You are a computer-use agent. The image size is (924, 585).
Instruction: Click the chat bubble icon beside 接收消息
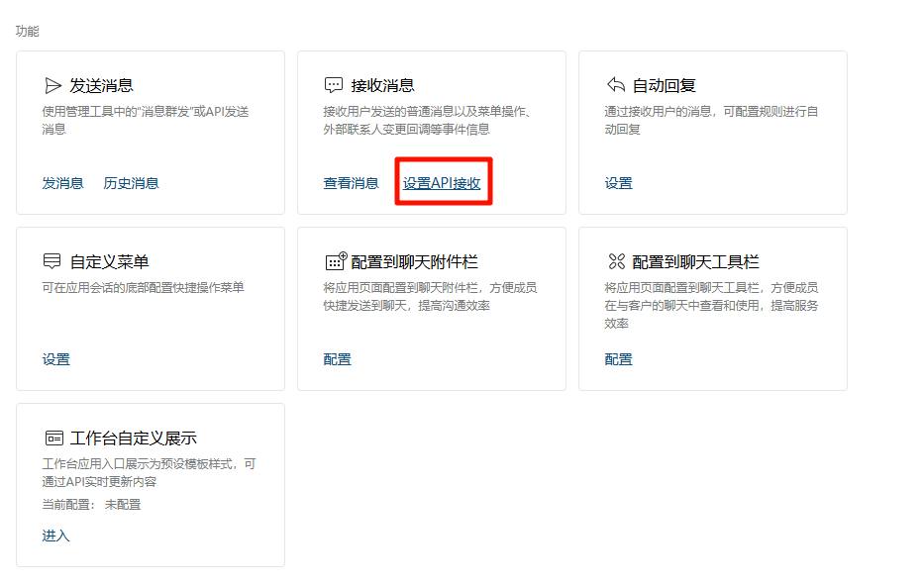point(335,85)
